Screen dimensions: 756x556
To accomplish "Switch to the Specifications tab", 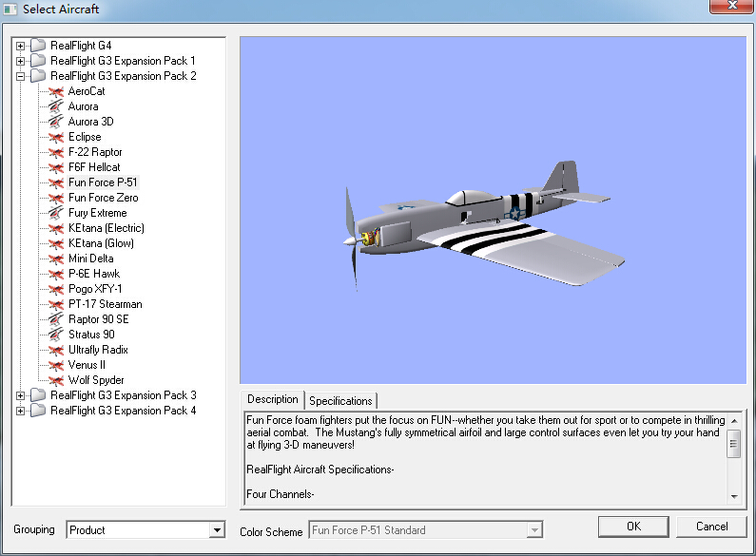I will click(340, 401).
